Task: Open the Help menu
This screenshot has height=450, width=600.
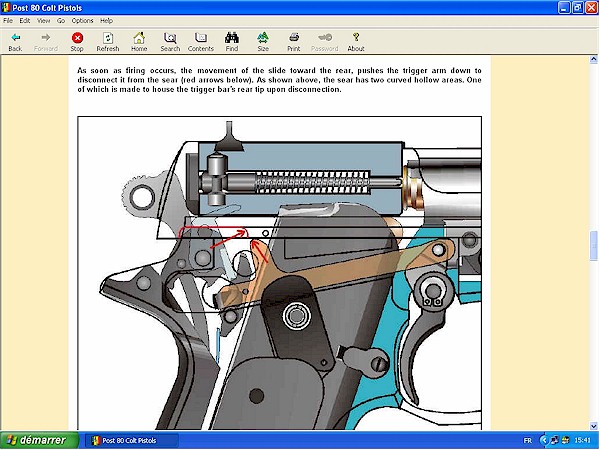Action: click(x=106, y=21)
